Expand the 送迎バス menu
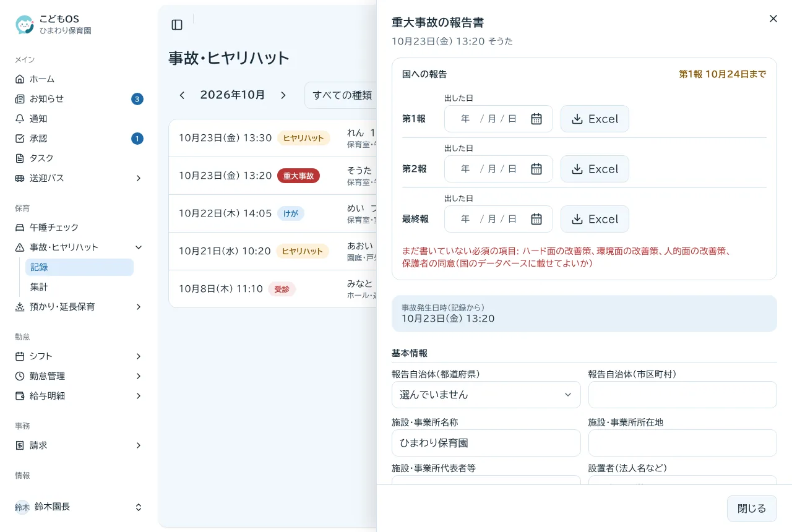792x532 pixels. click(x=79, y=178)
